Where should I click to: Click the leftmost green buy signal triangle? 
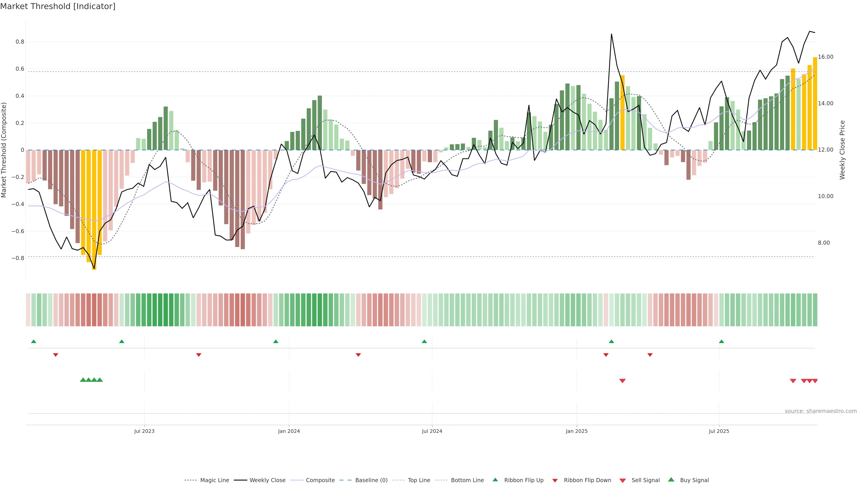coord(83,380)
